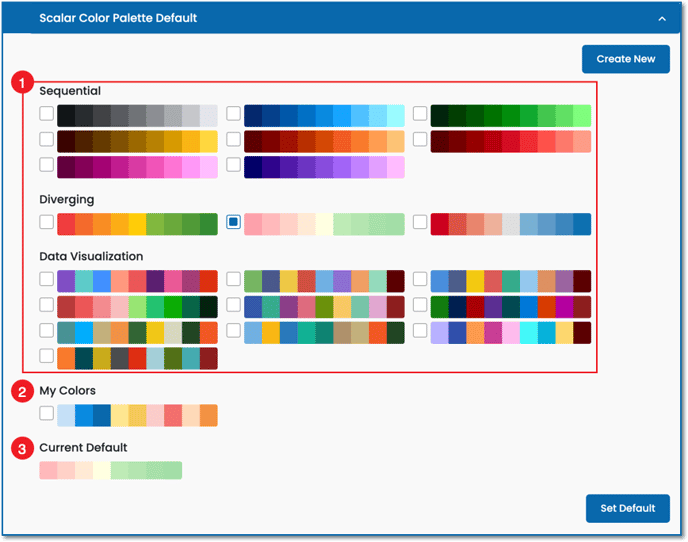Screen dimensions: 688x542
Task: Uncheck the selected pastel pink-green diverging palette
Action: (233, 222)
